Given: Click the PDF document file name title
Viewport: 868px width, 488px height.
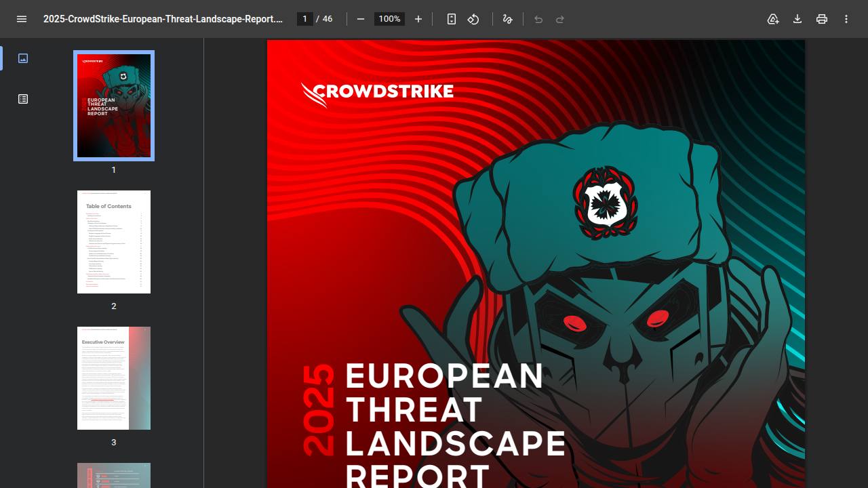Looking at the screenshot, I should point(163,19).
